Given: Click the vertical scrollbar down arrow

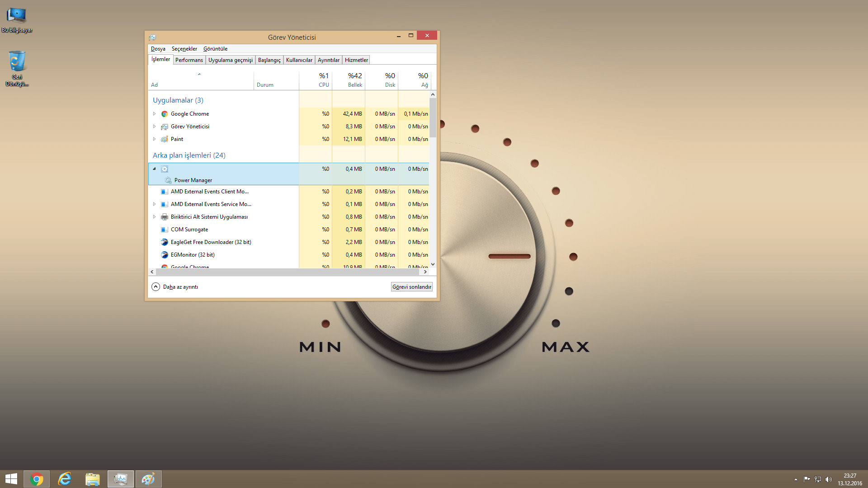Looking at the screenshot, I should click(x=433, y=264).
